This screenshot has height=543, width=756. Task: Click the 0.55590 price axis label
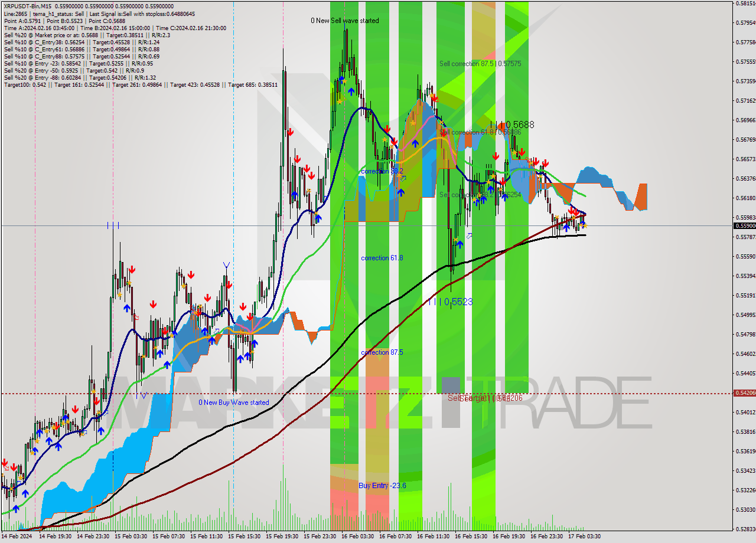(x=746, y=256)
